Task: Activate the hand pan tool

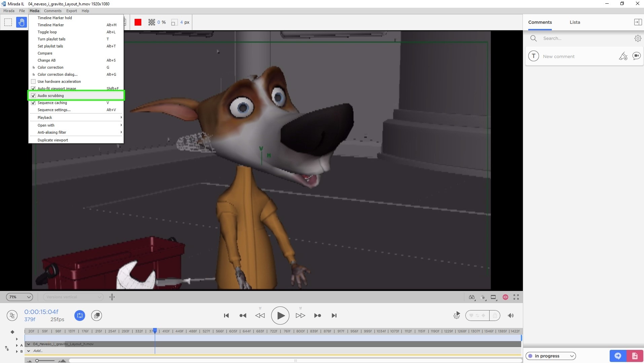Action: coord(21,22)
